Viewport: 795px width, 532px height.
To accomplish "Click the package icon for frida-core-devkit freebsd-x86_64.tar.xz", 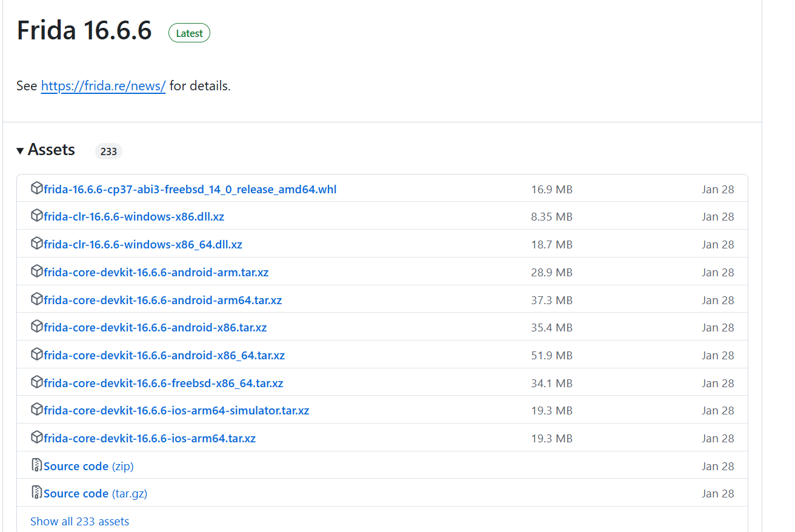I will click(x=37, y=382).
